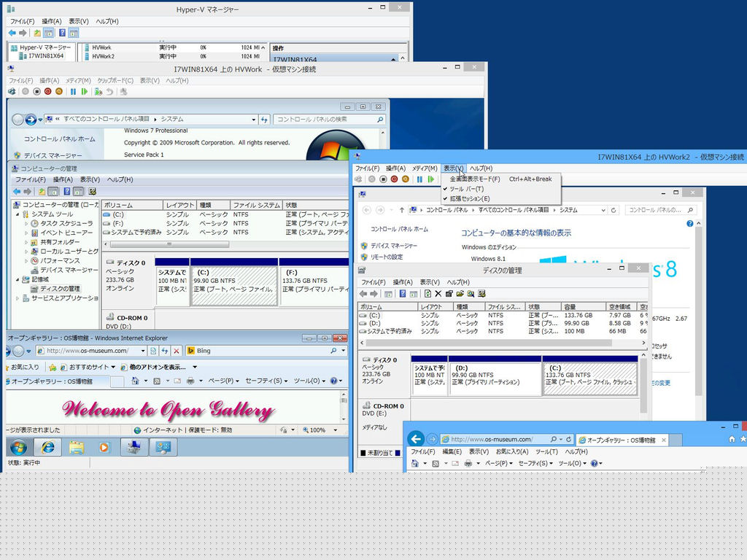Open Windows 7 Start orb
Viewport: 747px width, 560px height.
[x=18, y=448]
